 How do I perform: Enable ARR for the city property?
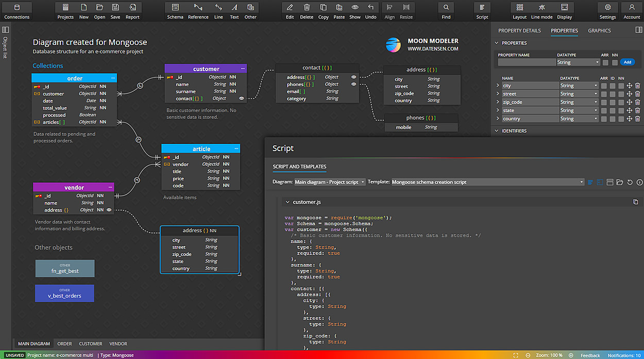click(604, 86)
